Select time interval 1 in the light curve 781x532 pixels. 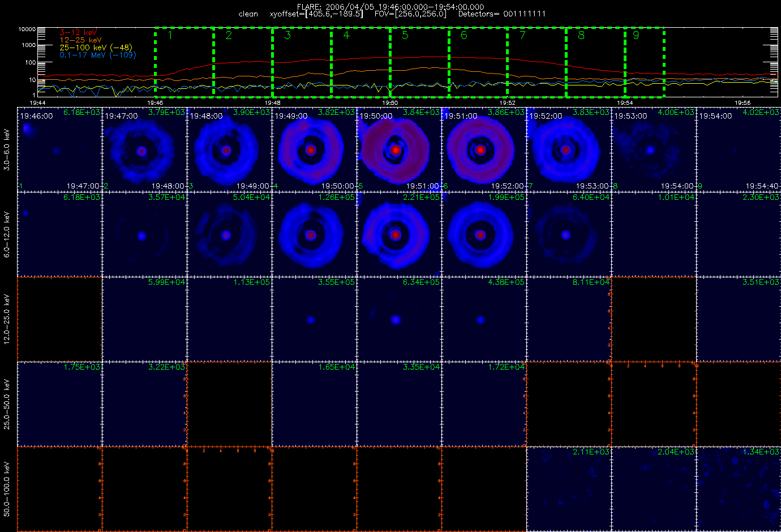click(184, 62)
